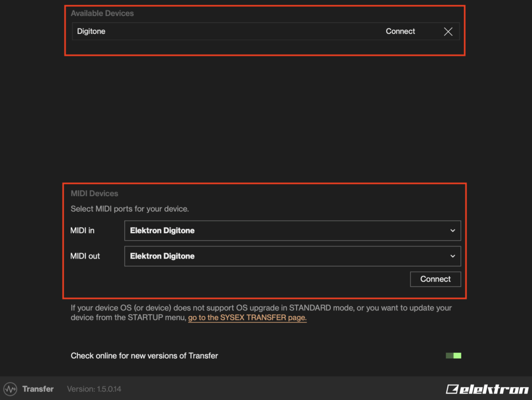Click 'Check online for new versions' label
This screenshot has height=400, width=532.
coord(144,356)
